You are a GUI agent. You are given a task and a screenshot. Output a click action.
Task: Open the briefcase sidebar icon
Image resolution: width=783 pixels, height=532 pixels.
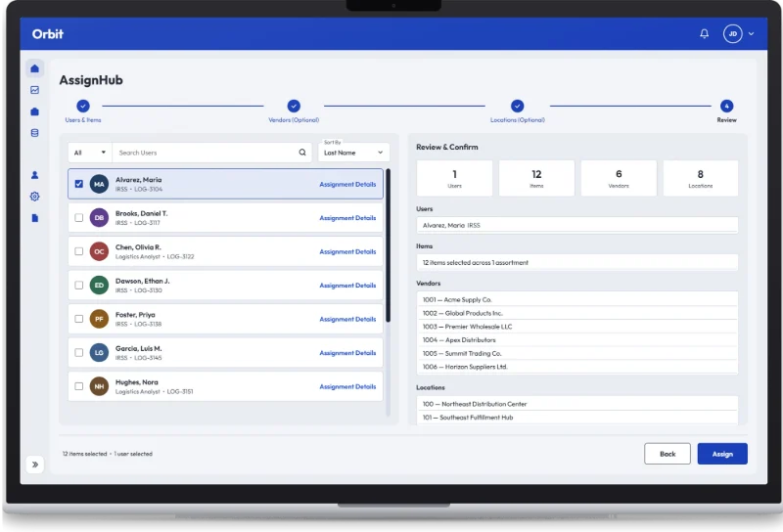[x=34, y=111]
